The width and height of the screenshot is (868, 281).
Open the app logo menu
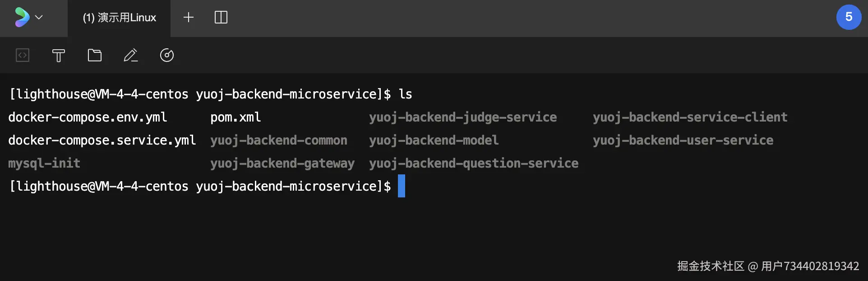click(x=22, y=17)
